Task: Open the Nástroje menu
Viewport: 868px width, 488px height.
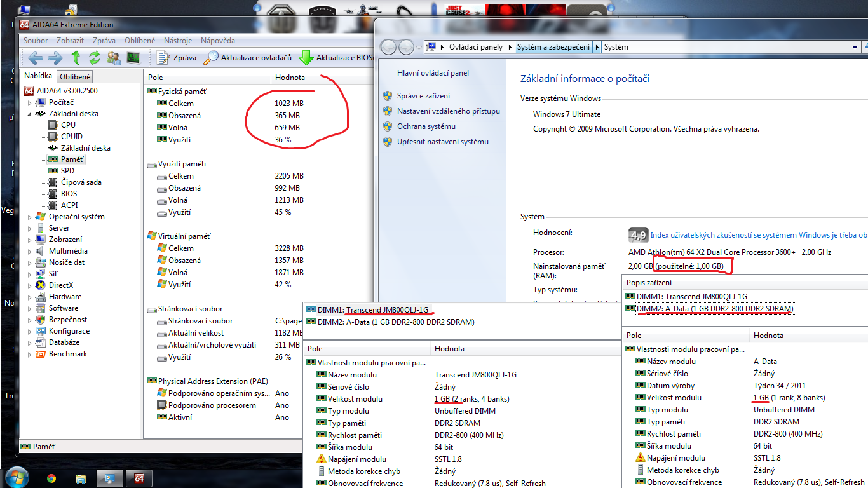Action: point(178,40)
